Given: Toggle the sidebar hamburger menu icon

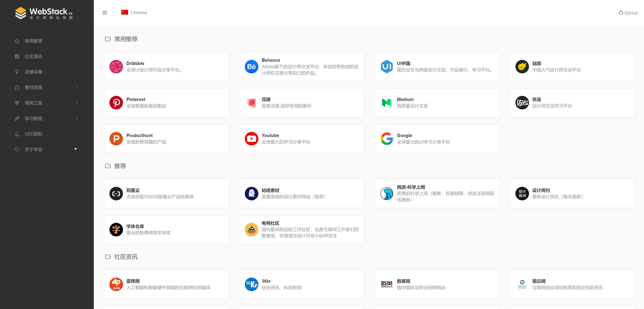Looking at the screenshot, I should [x=105, y=13].
